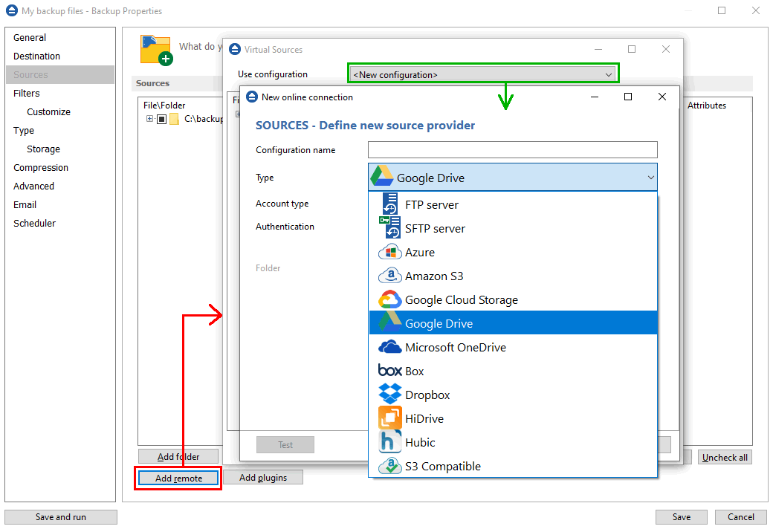This screenshot has width=773, height=532.
Task: Open the Advanced settings page
Action: tap(33, 186)
